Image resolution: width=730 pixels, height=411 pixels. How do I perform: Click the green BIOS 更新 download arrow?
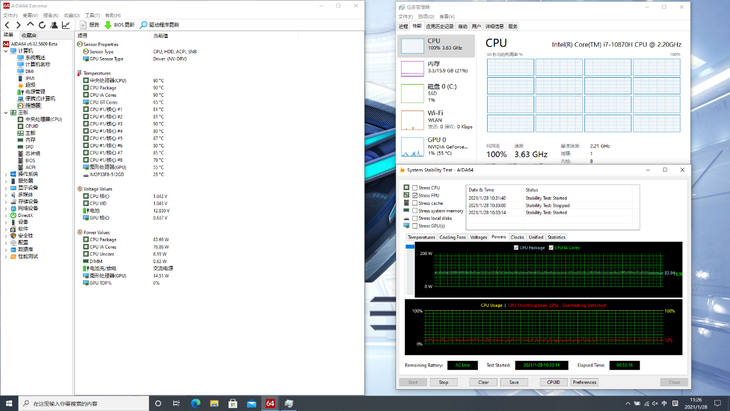pos(108,25)
